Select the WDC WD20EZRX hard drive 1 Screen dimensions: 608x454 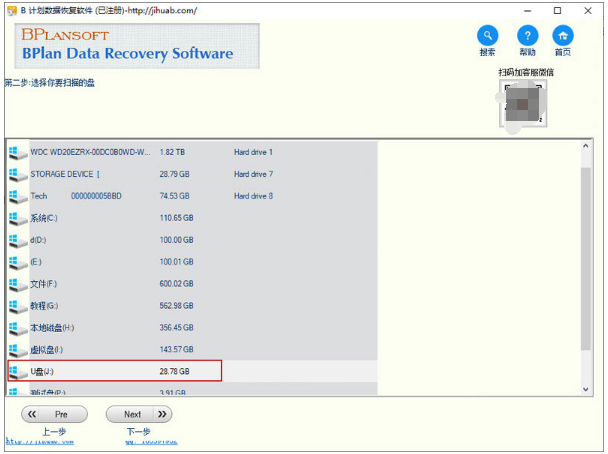(90, 152)
